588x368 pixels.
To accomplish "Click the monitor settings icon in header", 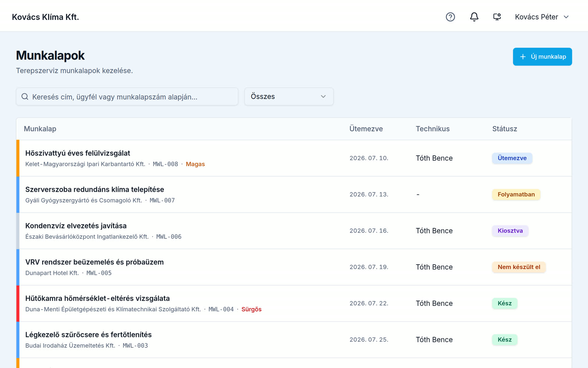I will 497,17.
